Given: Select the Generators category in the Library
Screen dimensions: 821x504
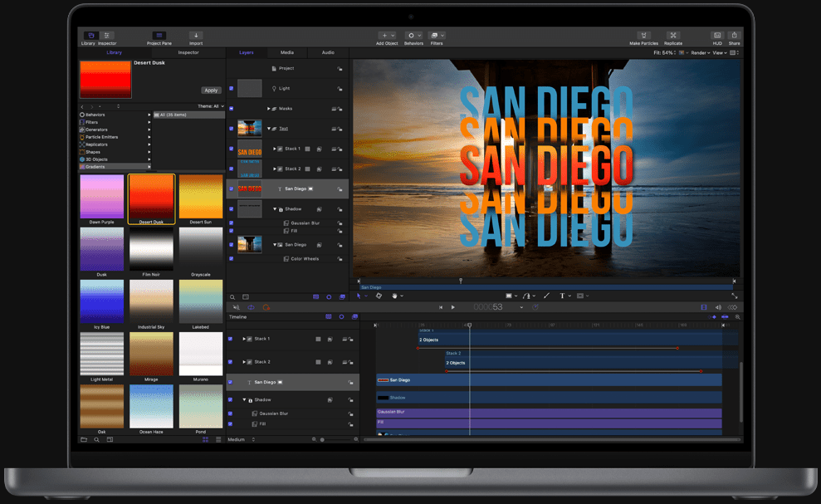Looking at the screenshot, I should tap(97, 130).
